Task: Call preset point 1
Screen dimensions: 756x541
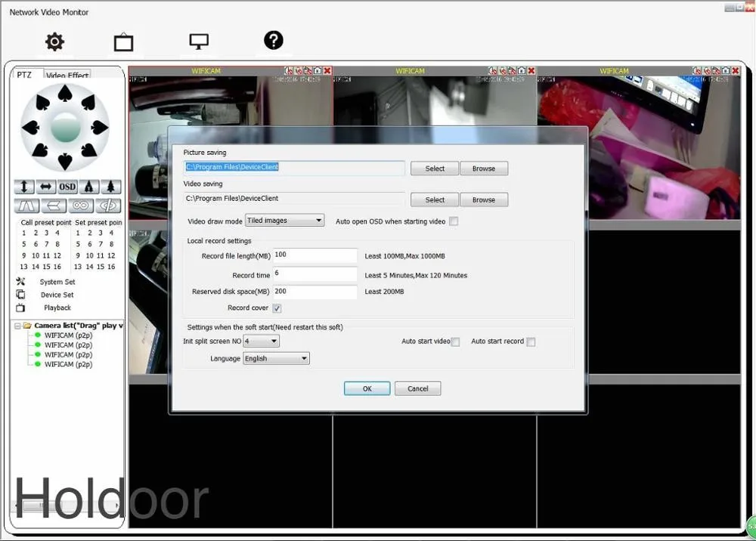Action: click(x=24, y=233)
